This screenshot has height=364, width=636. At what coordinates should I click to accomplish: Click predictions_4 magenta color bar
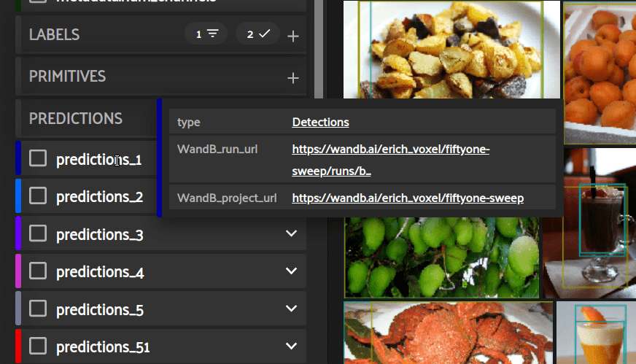[18, 271]
